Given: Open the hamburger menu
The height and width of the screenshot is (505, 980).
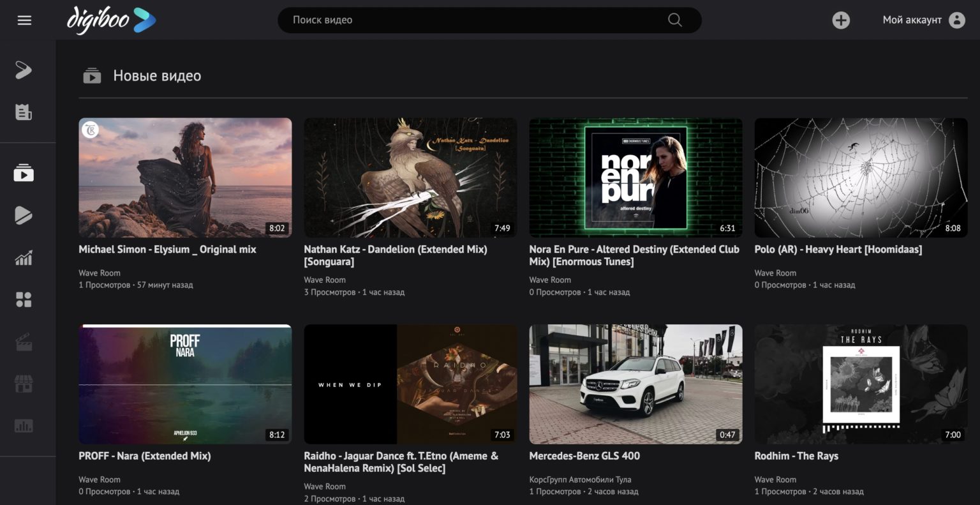Looking at the screenshot, I should click(x=24, y=20).
